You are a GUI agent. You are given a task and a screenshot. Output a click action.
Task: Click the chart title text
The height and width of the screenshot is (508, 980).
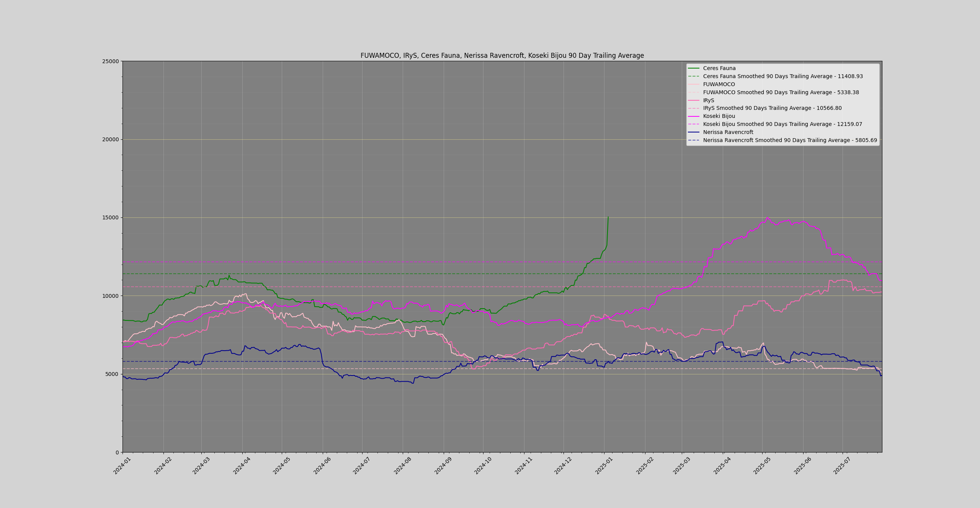coord(502,56)
